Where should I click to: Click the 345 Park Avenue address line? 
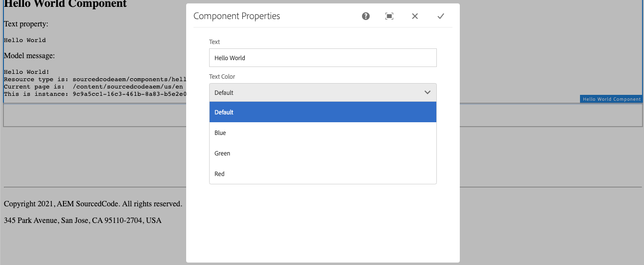[x=83, y=221]
